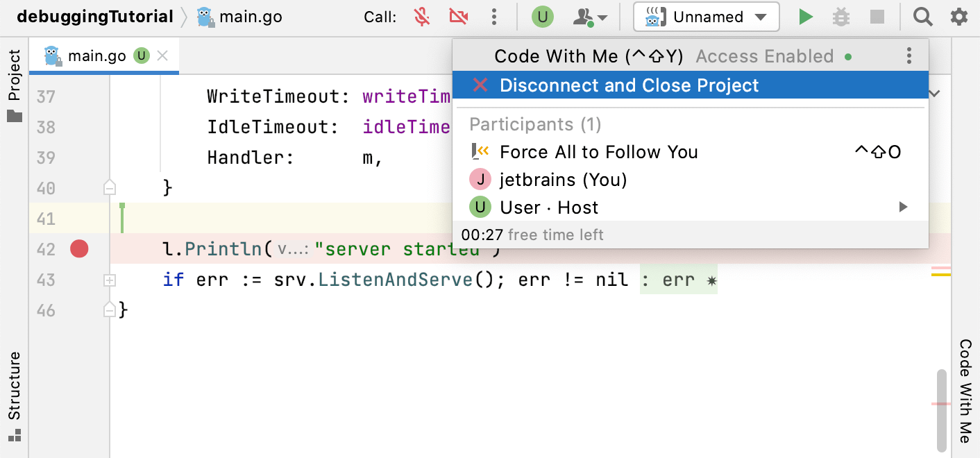Expand the folded code at line 43

pos(109,280)
